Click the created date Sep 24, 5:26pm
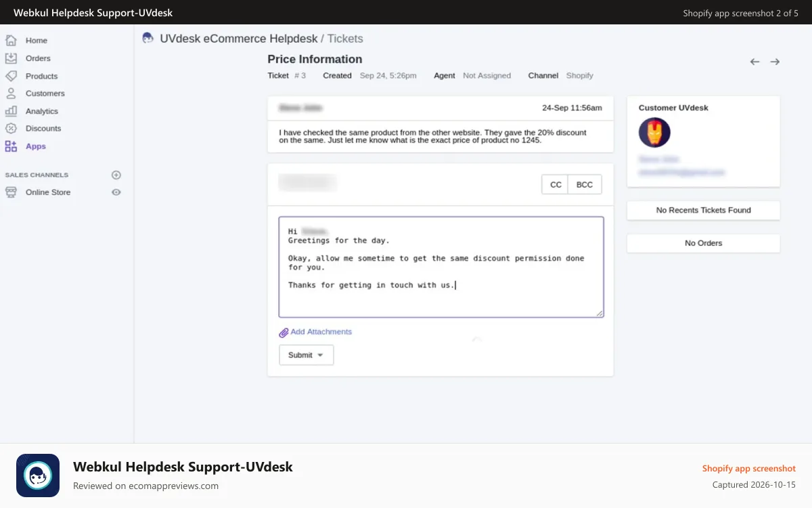Screen dimensions: 812x508 pos(388,75)
